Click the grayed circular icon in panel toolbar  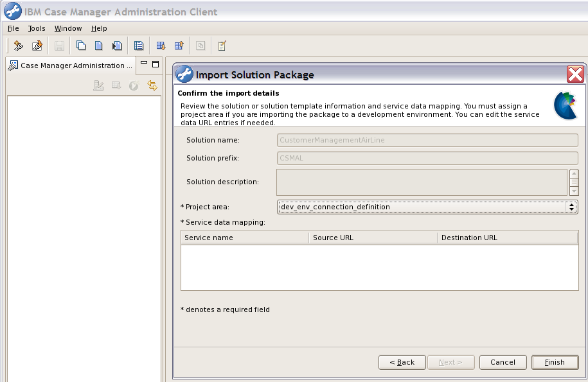click(134, 85)
